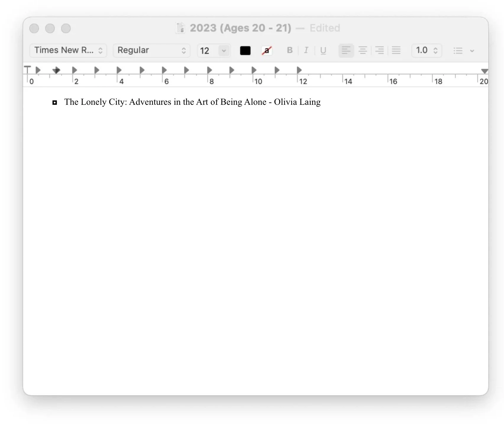Open the font family dropdown Times New R...

coord(68,50)
